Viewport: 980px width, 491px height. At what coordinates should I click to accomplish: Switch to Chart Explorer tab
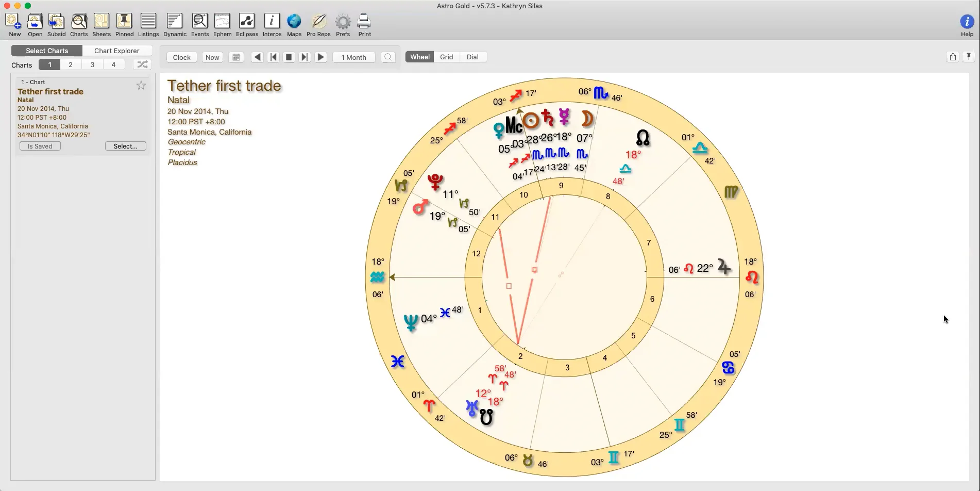116,51
